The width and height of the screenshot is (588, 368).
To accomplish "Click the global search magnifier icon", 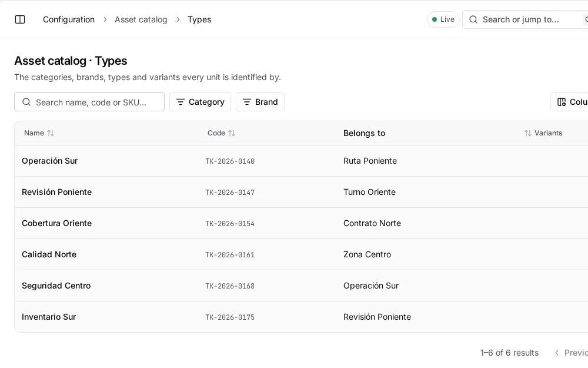I will [x=473, y=19].
